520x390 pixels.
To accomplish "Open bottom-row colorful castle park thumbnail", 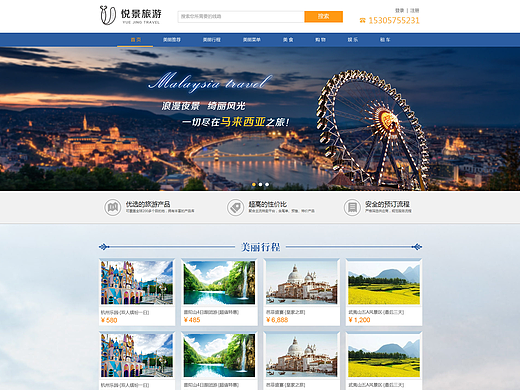I will [x=137, y=356].
